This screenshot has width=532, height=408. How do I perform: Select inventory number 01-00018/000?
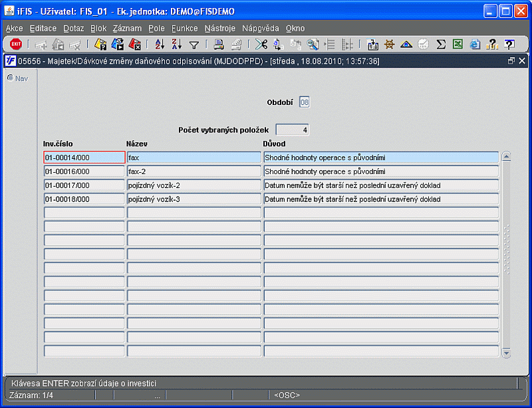84,199
